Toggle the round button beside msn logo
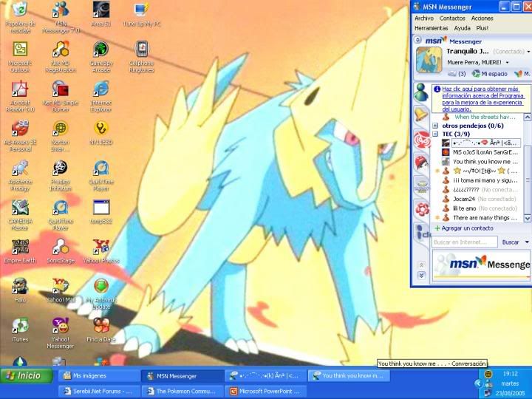532x399 pixels. pyautogui.click(x=417, y=40)
